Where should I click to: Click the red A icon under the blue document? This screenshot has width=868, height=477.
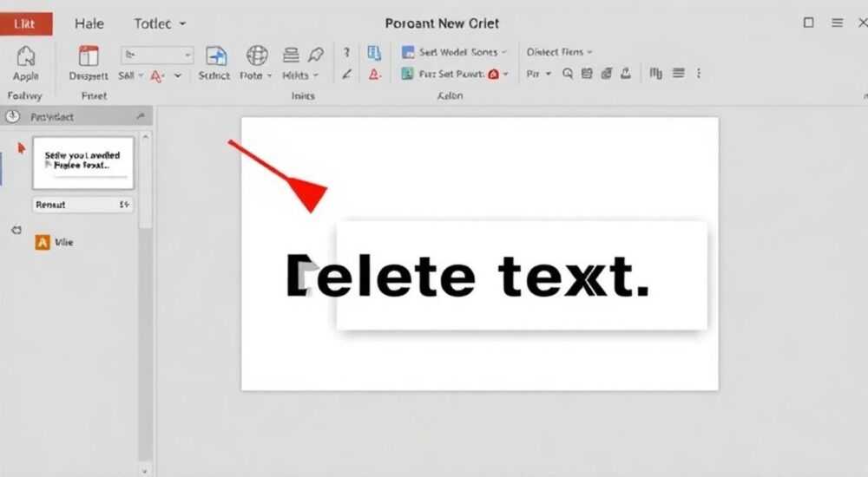point(375,74)
